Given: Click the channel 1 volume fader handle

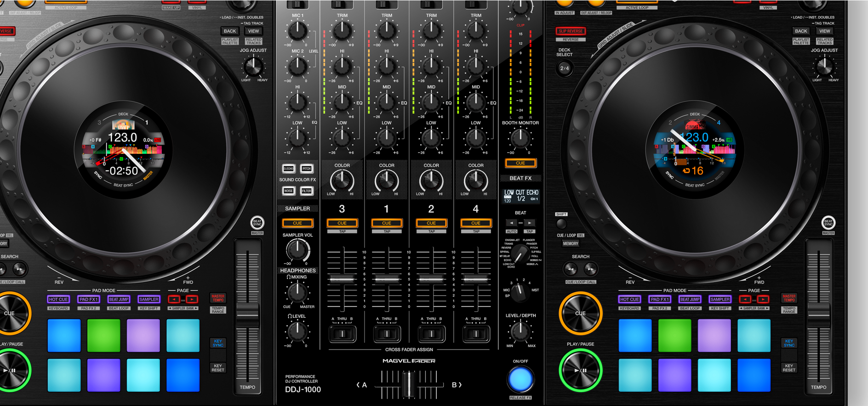Looking at the screenshot, I should [387, 278].
